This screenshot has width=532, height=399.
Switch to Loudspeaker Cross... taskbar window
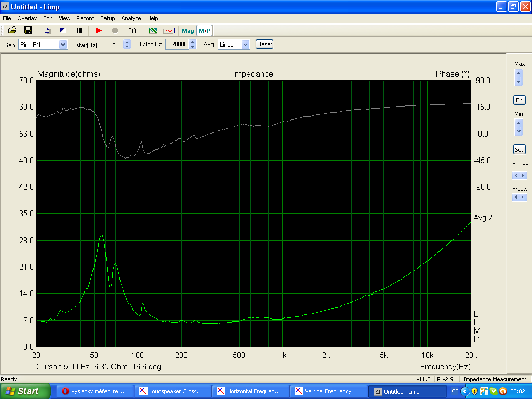point(173,391)
